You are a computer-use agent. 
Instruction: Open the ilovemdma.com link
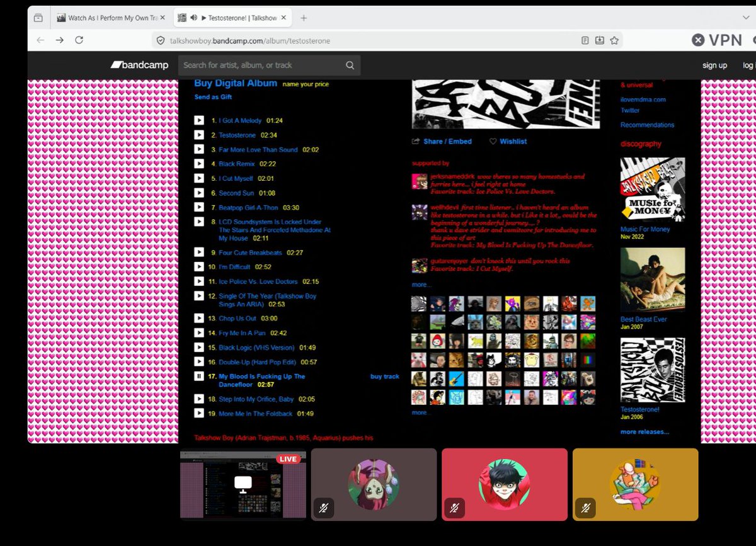643,100
